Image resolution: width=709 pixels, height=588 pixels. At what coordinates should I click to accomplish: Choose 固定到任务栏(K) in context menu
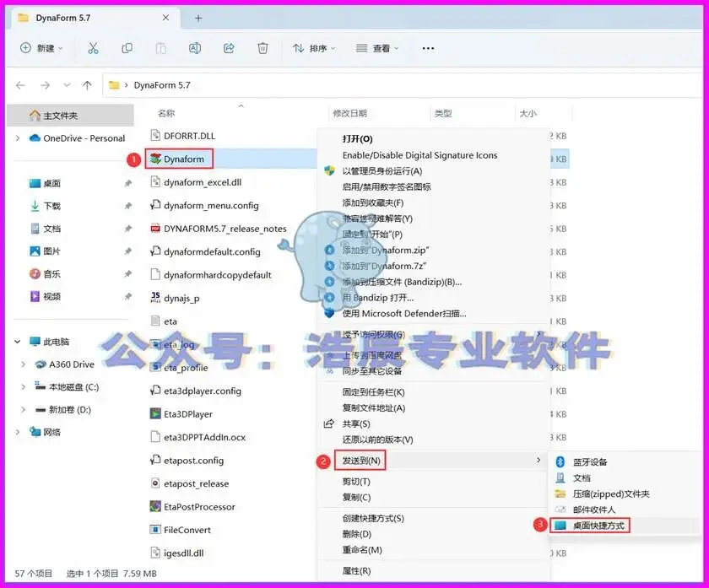click(373, 392)
